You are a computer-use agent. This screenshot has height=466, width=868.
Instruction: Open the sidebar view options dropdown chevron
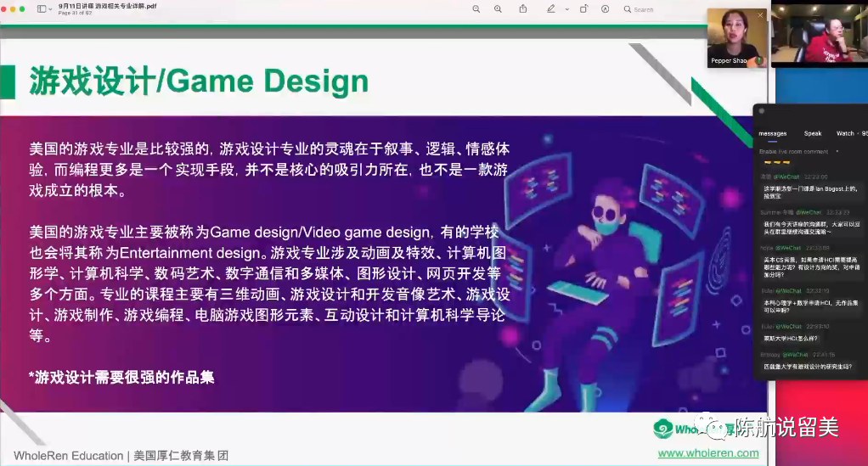tap(51, 9)
